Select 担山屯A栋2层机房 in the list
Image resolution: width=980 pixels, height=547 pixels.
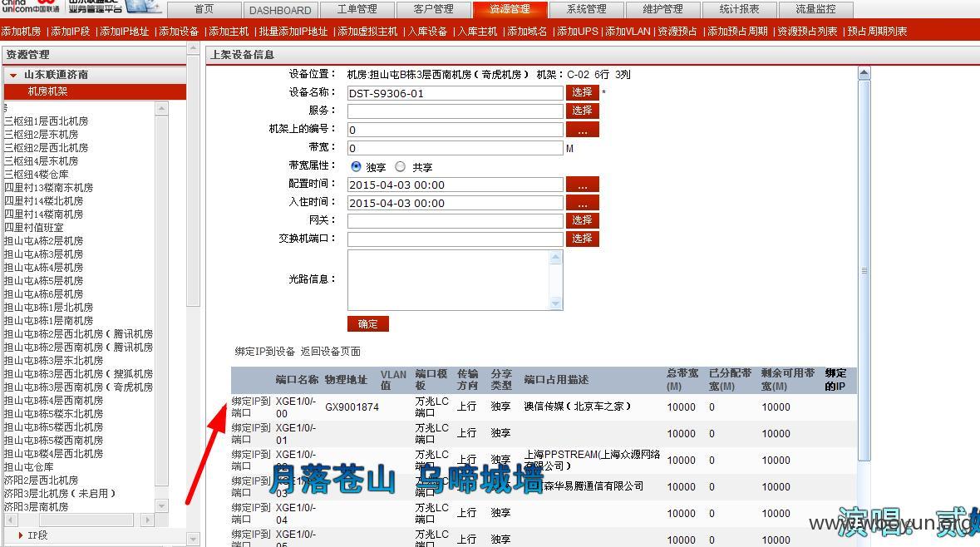click(44, 241)
